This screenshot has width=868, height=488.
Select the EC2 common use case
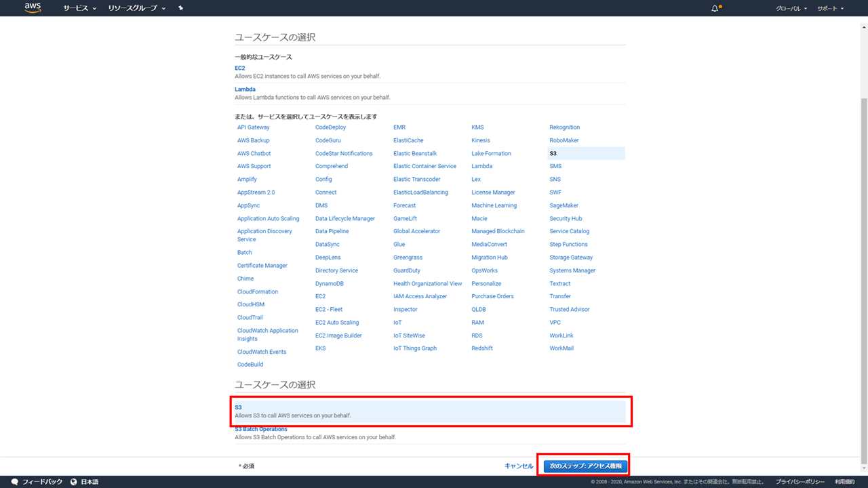pos(240,68)
